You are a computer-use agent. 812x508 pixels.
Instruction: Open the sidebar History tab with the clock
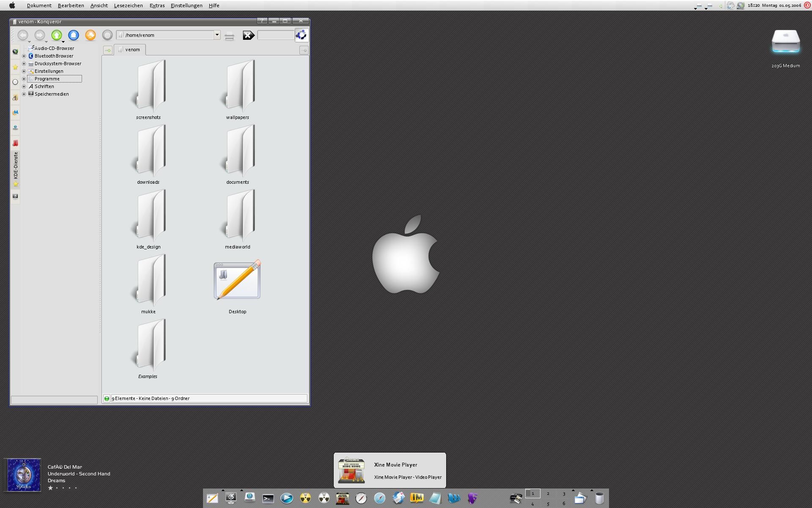tap(15, 82)
